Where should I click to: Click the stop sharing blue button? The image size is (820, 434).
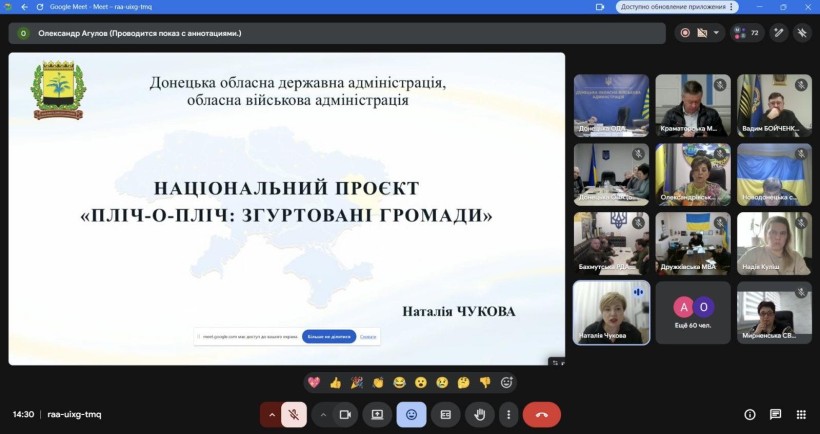pos(329,337)
